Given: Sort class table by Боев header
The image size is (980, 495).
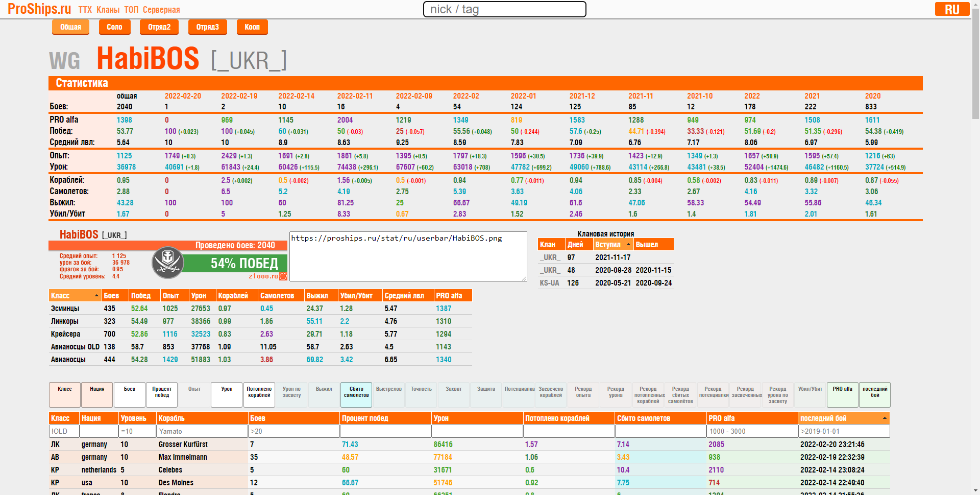Looking at the screenshot, I should [x=115, y=296].
